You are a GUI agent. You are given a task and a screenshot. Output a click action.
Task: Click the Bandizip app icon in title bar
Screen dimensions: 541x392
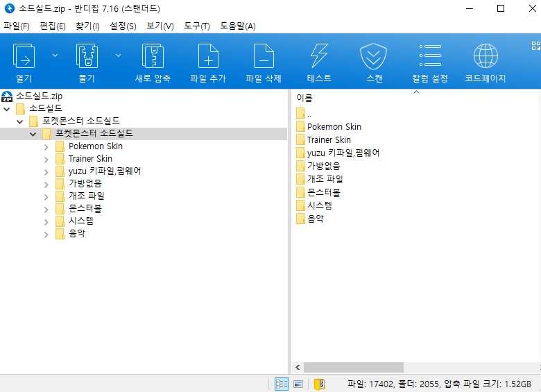click(x=9, y=8)
